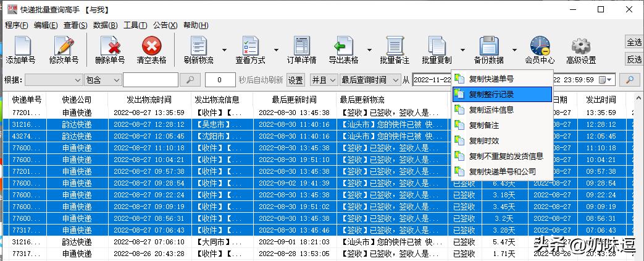
Task: Open the 查看(S) menu
Action: [x=75, y=25]
